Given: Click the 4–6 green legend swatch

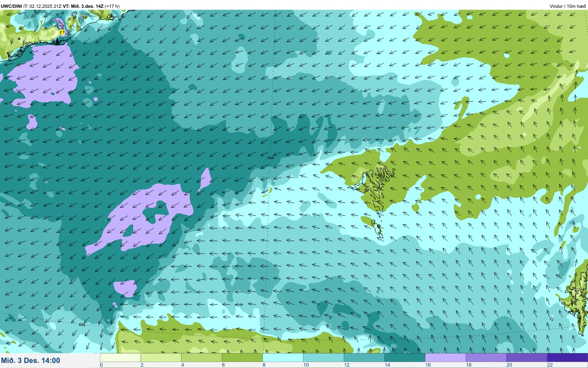Looking at the screenshot, I should point(202,357).
